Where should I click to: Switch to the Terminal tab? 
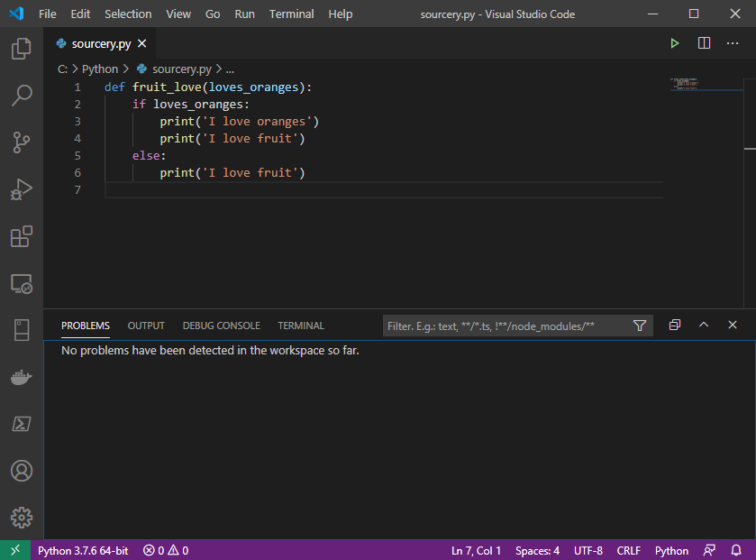[300, 326]
